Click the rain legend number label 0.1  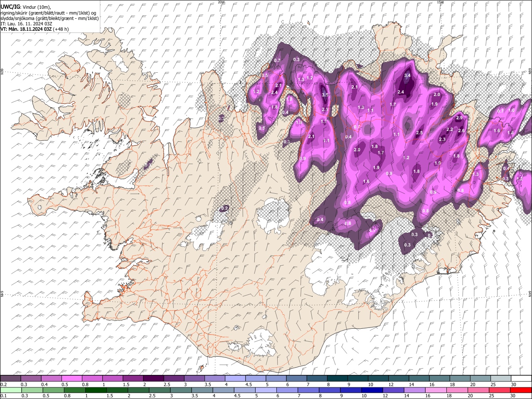coord(3,396)
